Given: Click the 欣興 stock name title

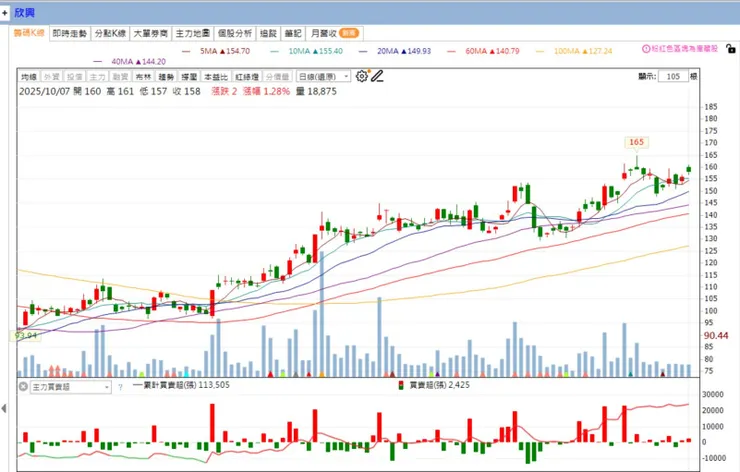Looking at the screenshot, I should (24, 13).
